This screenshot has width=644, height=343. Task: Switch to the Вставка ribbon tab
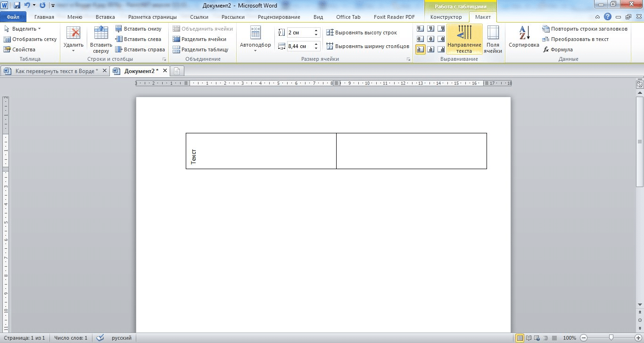[x=105, y=17]
